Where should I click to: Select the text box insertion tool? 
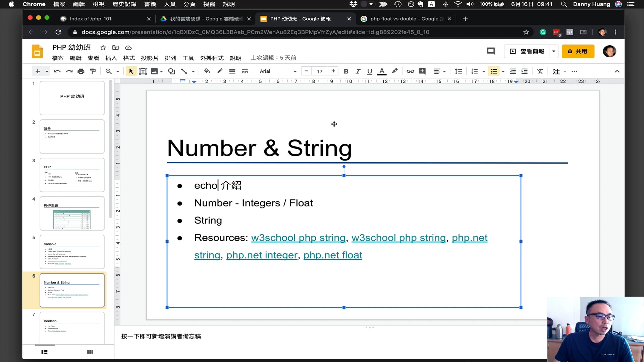tap(143, 71)
